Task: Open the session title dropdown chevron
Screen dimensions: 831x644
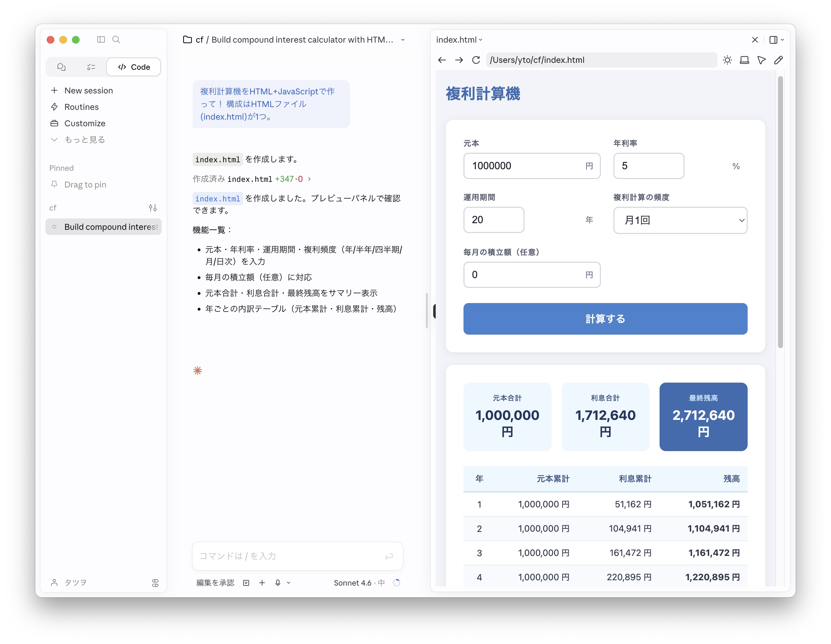Action: (403, 40)
